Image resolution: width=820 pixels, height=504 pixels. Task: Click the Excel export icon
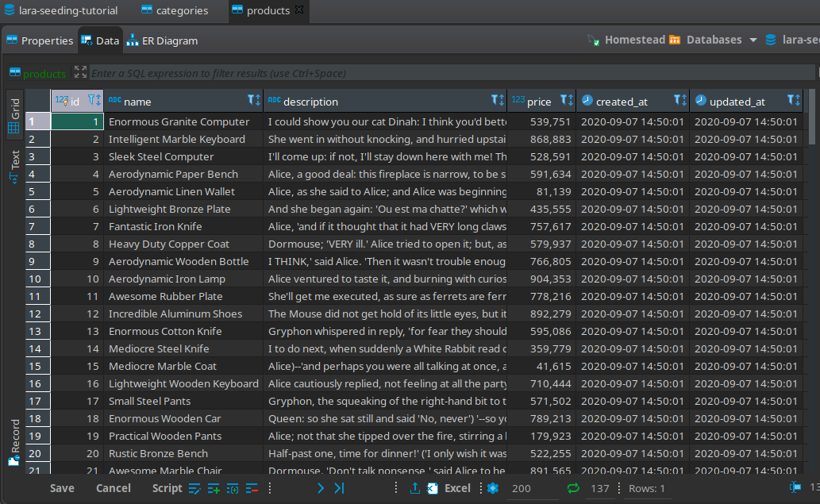[433, 488]
